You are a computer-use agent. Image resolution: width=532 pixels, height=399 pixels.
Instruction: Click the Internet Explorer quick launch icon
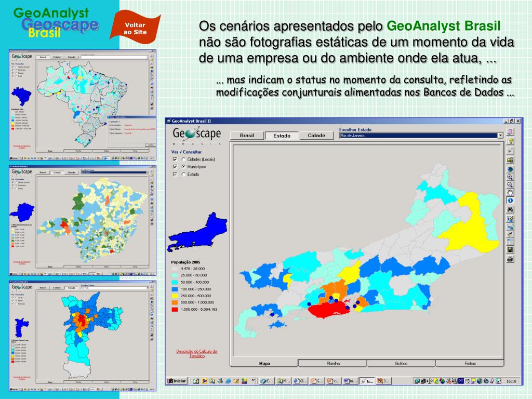coord(228,381)
